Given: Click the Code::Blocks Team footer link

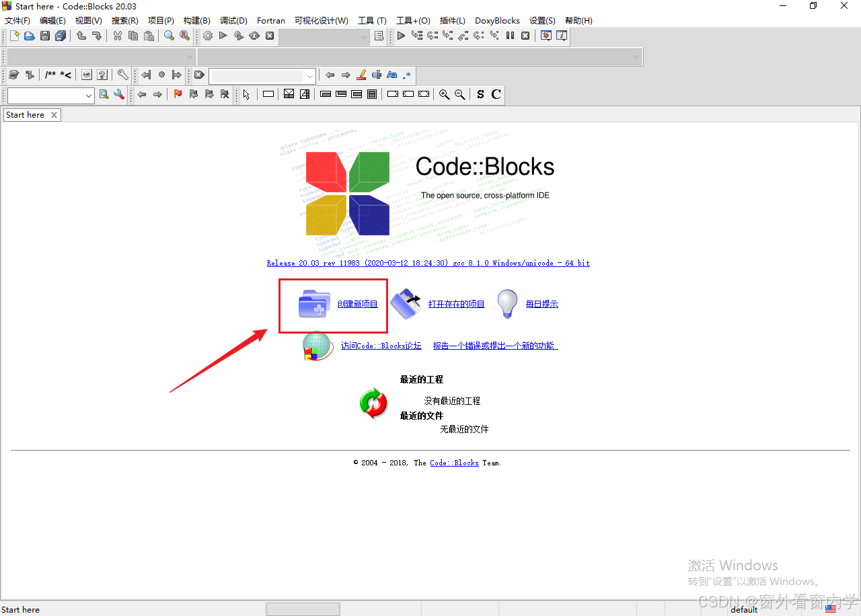Looking at the screenshot, I should pyautogui.click(x=455, y=463).
